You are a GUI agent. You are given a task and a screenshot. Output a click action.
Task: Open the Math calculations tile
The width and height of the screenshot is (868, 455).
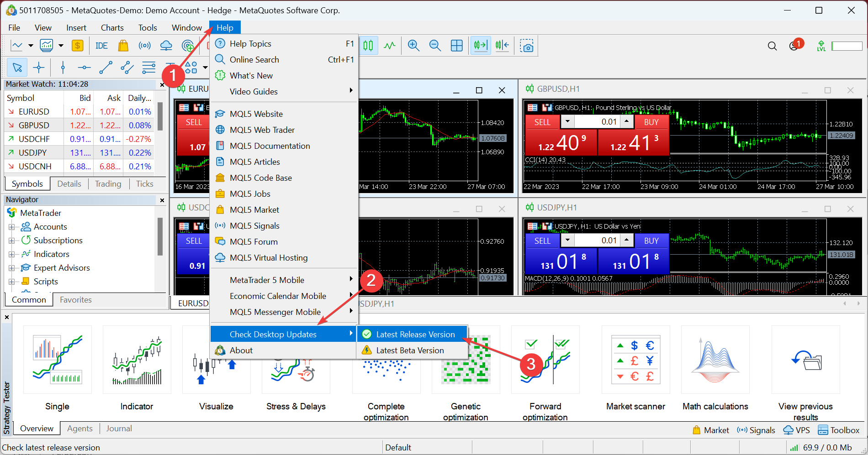tap(715, 359)
